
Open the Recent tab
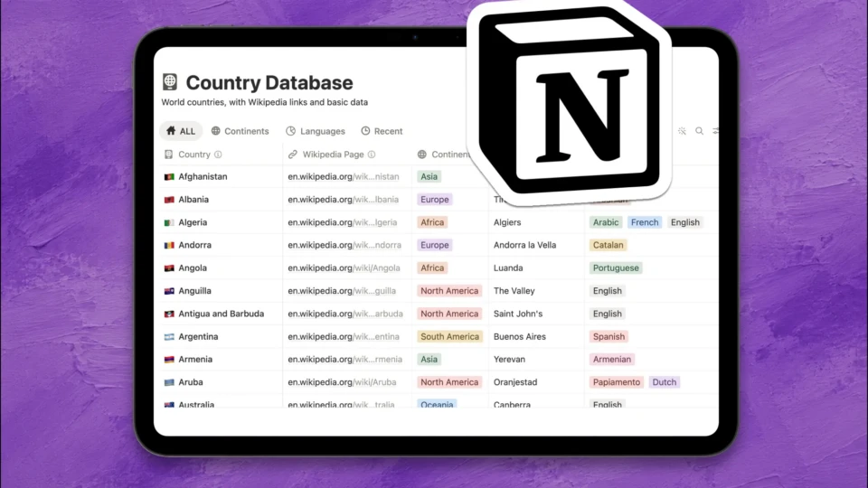pos(382,131)
